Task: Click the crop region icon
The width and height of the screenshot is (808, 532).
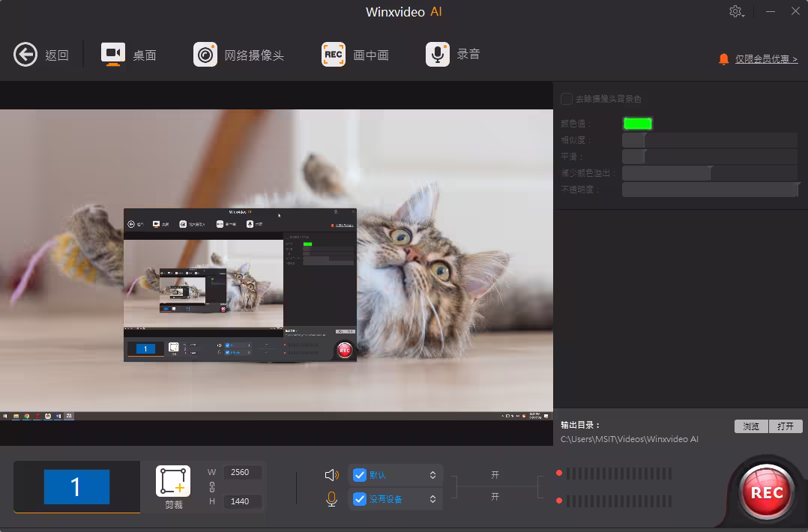Action: tap(173, 481)
